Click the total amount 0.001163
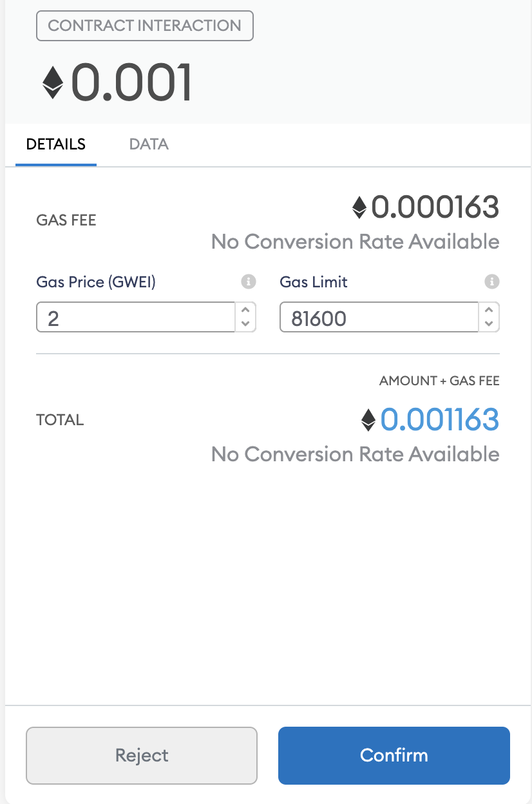532x804 pixels. [x=439, y=420]
